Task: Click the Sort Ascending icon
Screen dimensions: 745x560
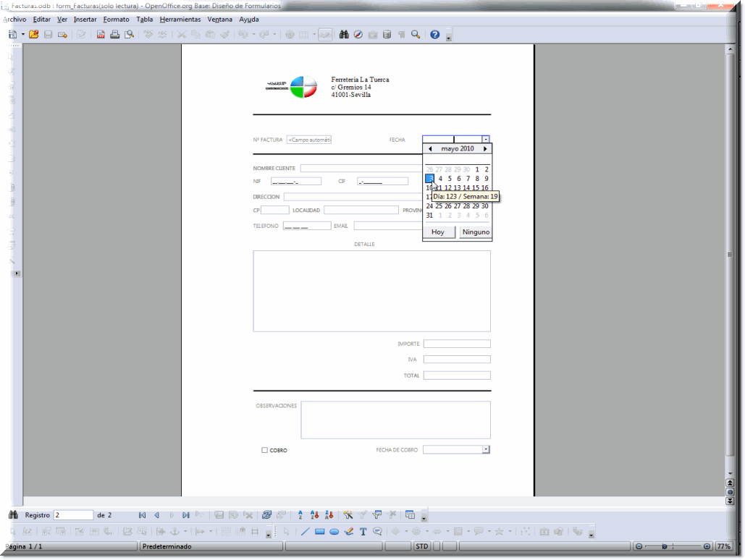Action: point(300,515)
